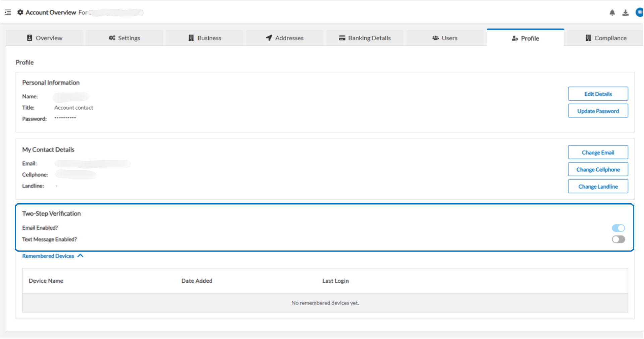The image size is (644, 339).
Task: Click the Edit Details button
Action: pyautogui.click(x=598, y=94)
